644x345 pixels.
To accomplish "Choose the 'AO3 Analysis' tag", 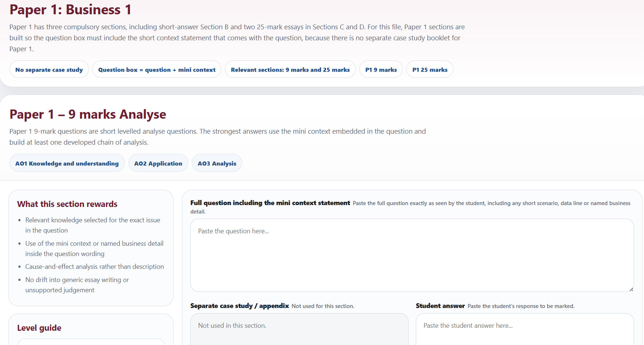I will 217,163.
